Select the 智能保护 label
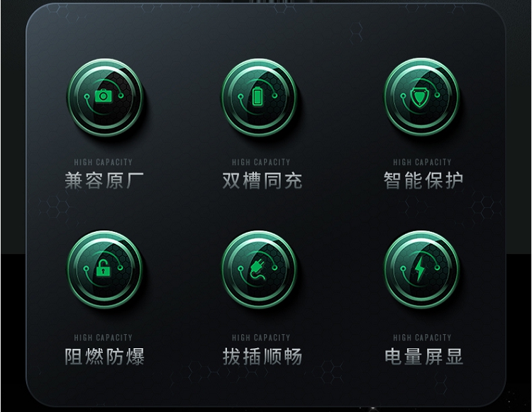Viewport: 532px width, 412px height. point(423,180)
